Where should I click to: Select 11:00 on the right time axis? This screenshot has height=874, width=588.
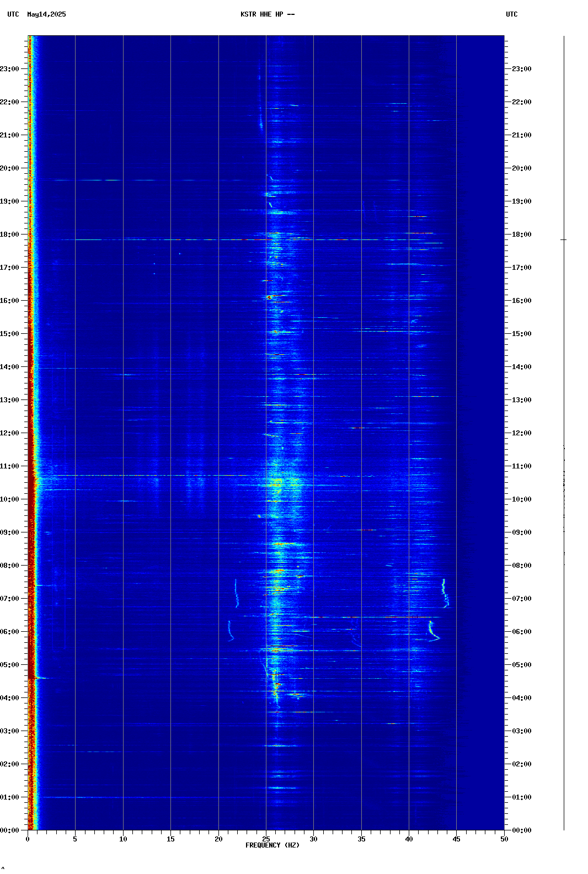pyautogui.click(x=522, y=466)
